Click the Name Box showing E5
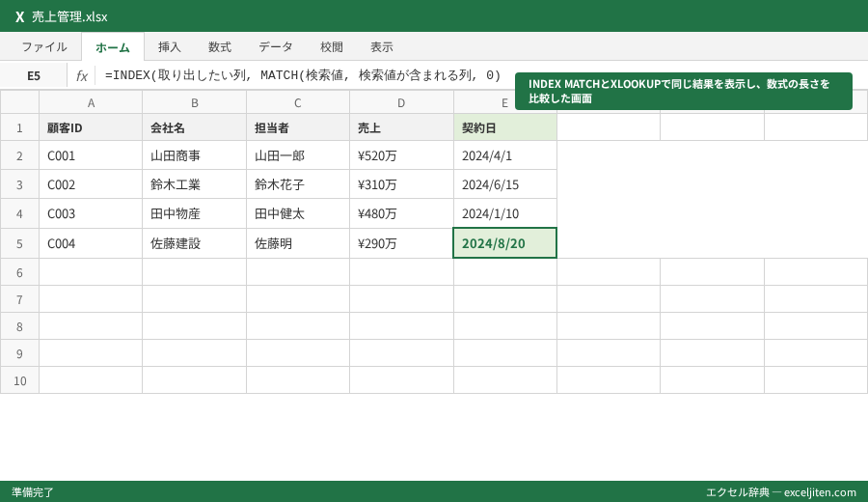Viewport: 868px width, 502px height. coord(34,76)
